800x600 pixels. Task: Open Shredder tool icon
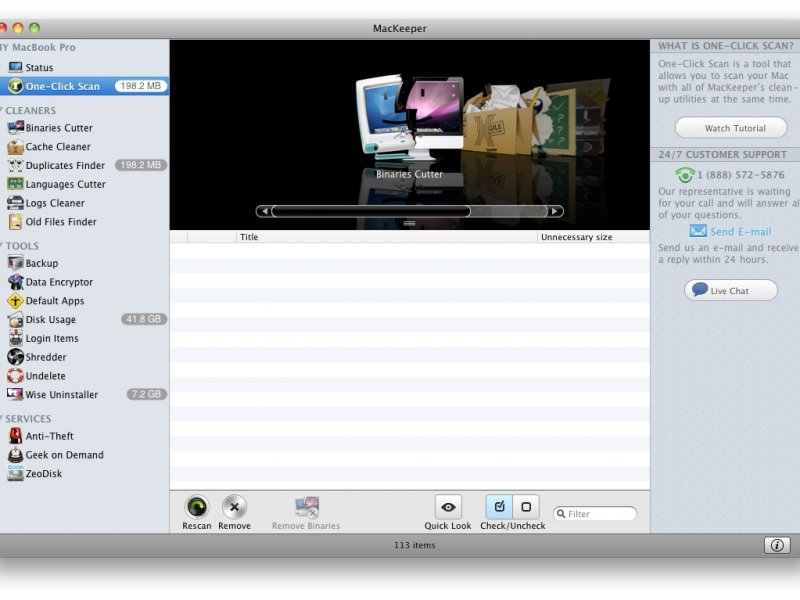pyautogui.click(x=15, y=357)
